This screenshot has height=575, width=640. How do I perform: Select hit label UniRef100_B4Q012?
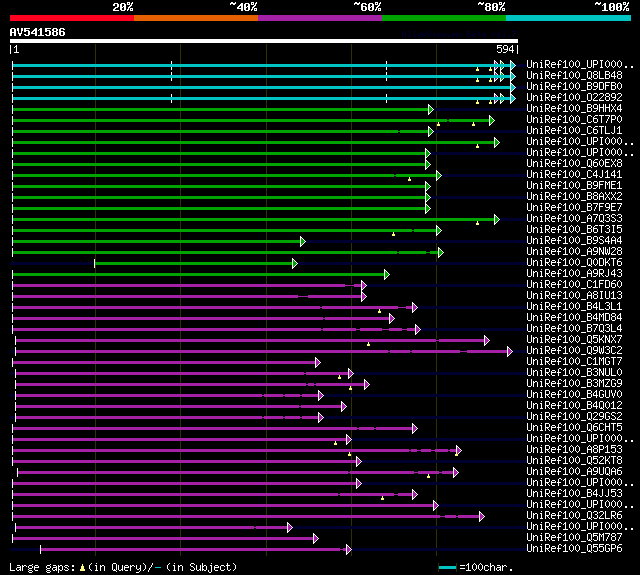[x=574, y=406]
